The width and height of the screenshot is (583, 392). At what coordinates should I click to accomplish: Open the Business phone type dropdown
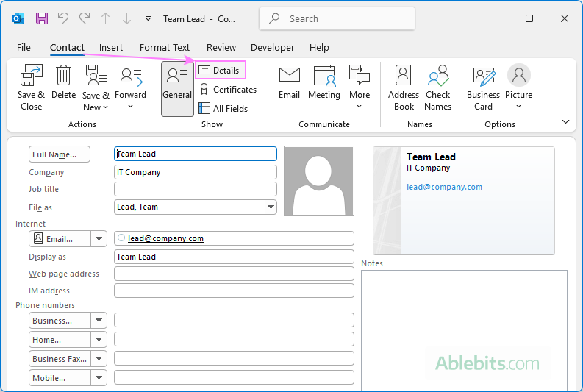coord(99,321)
